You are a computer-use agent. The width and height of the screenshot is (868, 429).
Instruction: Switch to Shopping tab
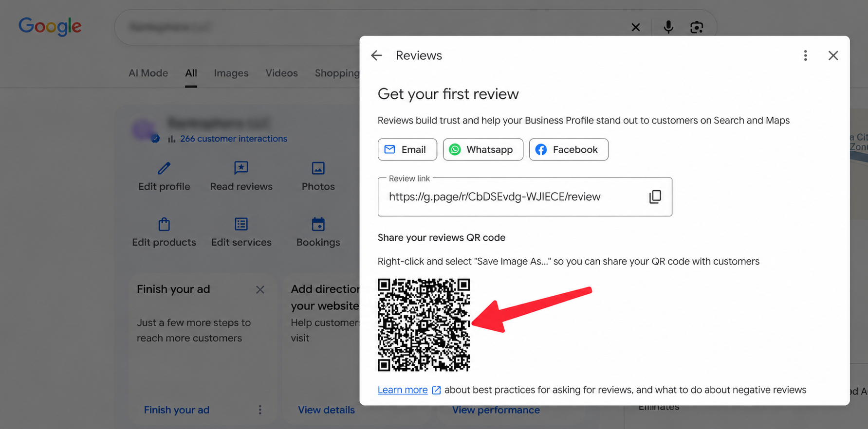[337, 73]
